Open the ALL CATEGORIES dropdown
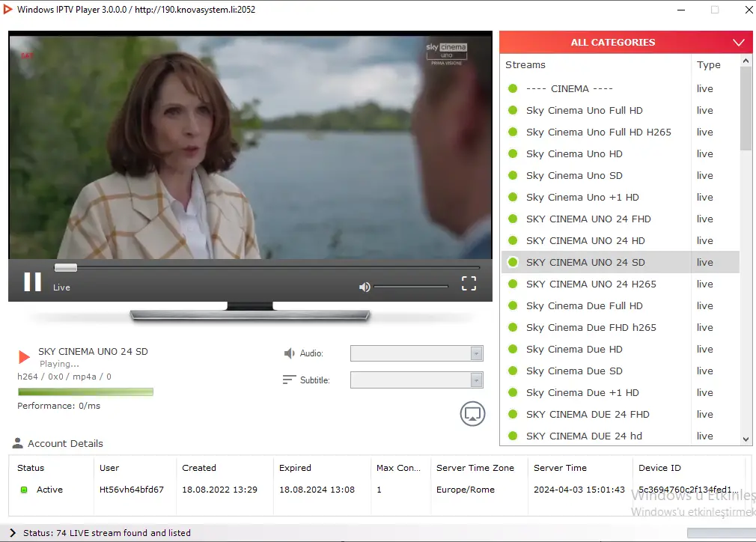Viewport: 756px width, 542px height. [x=626, y=43]
